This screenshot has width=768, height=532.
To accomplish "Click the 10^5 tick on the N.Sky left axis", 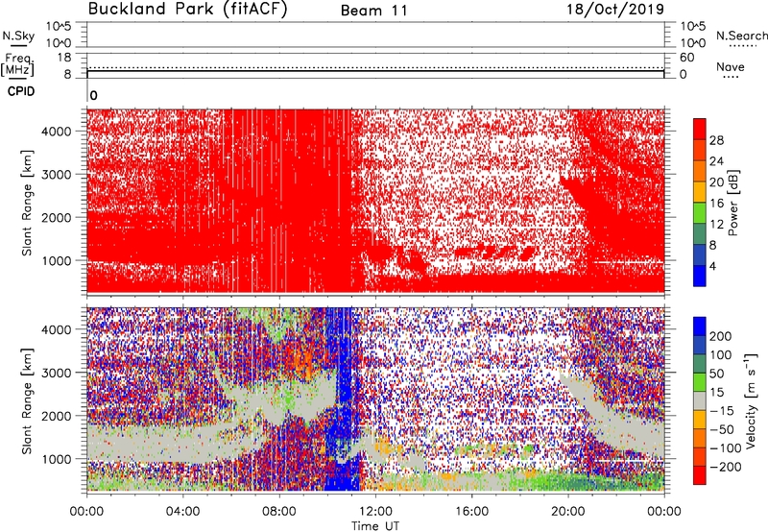I will [x=59, y=26].
